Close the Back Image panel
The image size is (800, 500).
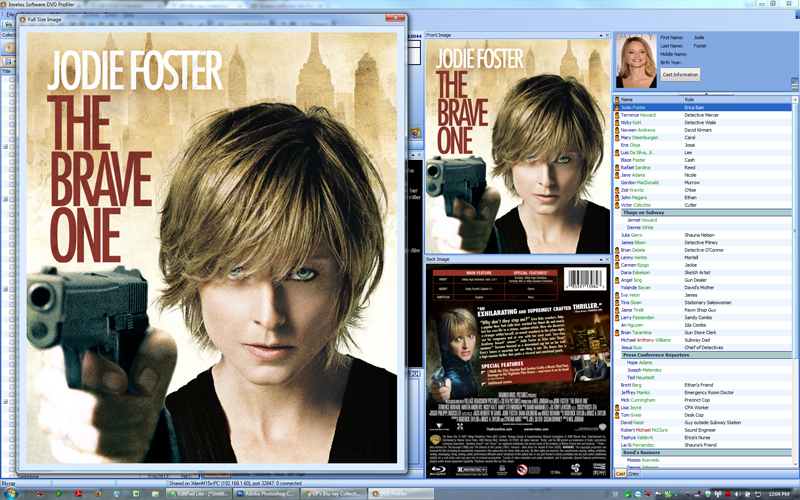click(607, 260)
